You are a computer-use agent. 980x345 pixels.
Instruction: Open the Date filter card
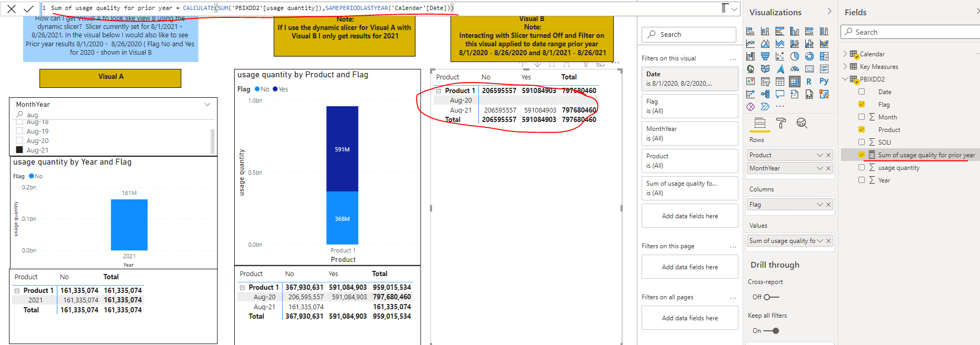(689, 79)
